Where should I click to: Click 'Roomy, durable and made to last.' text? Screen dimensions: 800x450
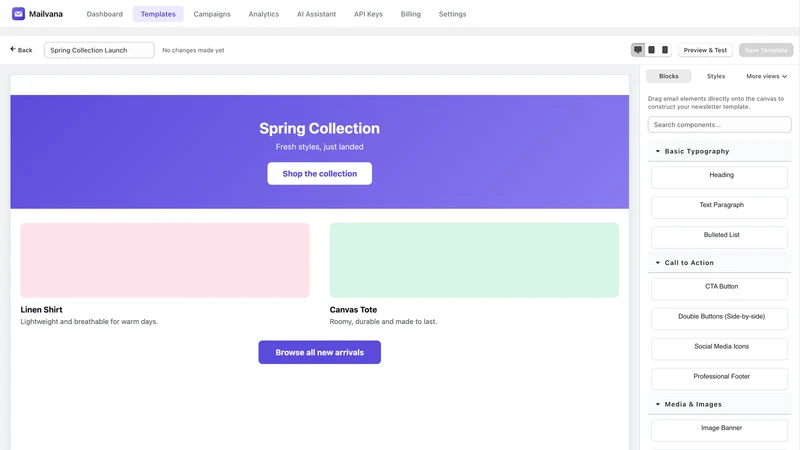[x=383, y=321]
